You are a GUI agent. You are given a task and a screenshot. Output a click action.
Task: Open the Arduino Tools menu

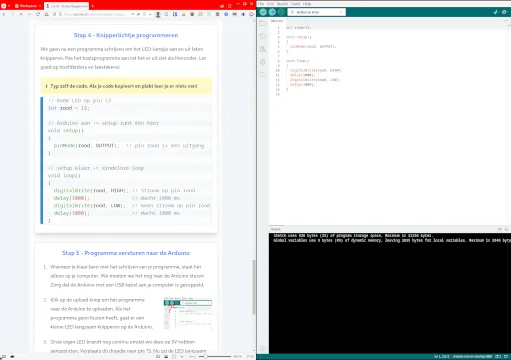(295, 4)
